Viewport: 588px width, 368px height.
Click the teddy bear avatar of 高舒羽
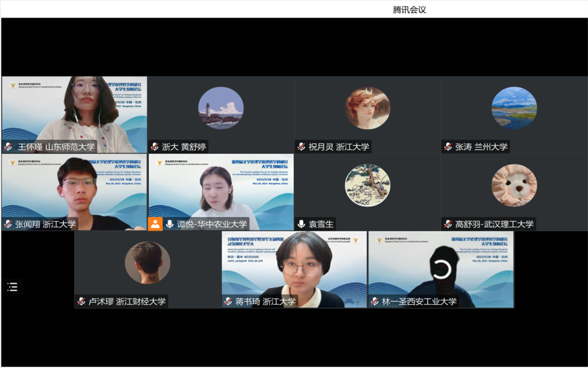click(x=514, y=185)
